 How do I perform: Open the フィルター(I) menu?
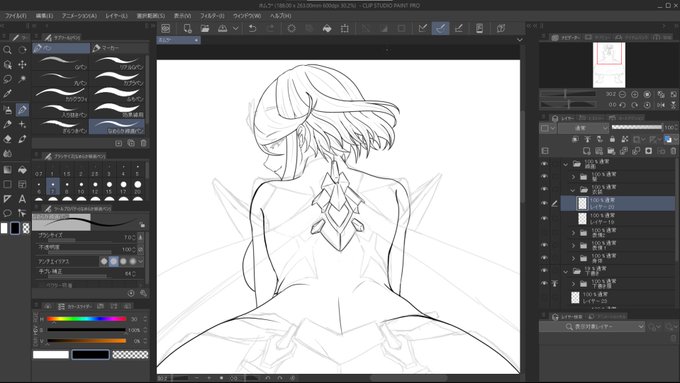tap(212, 16)
